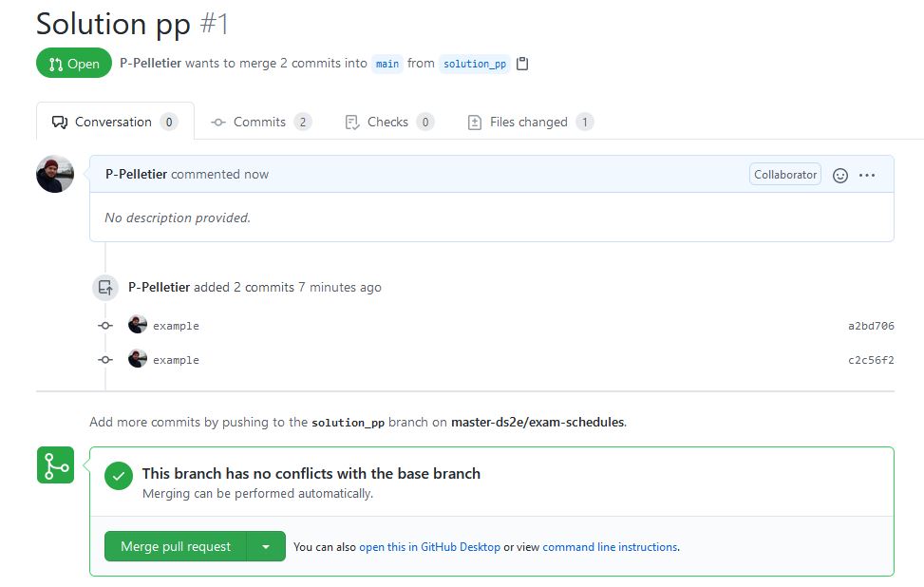Open commit hash a2bd706

871,326
